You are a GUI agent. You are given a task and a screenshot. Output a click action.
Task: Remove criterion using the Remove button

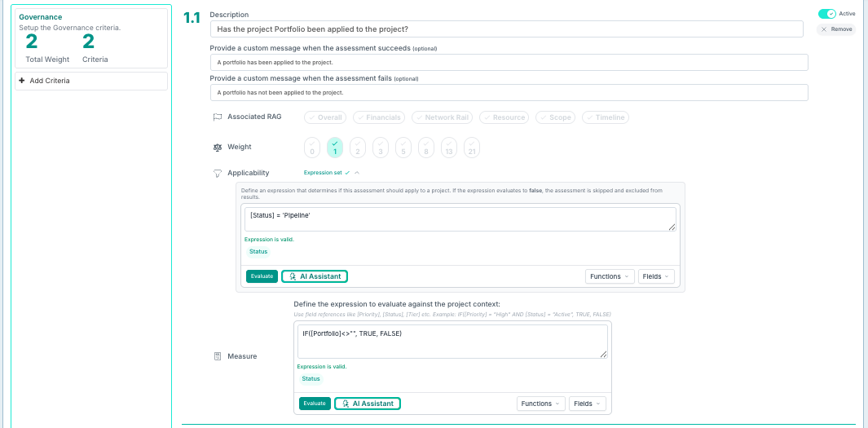836,29
